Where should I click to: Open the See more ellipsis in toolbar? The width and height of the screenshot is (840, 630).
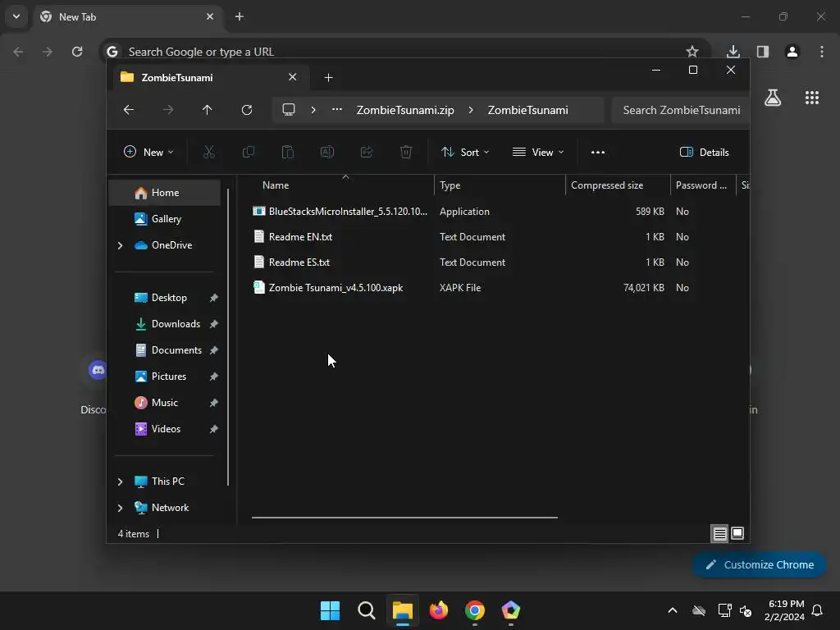(x=598, y=152)
